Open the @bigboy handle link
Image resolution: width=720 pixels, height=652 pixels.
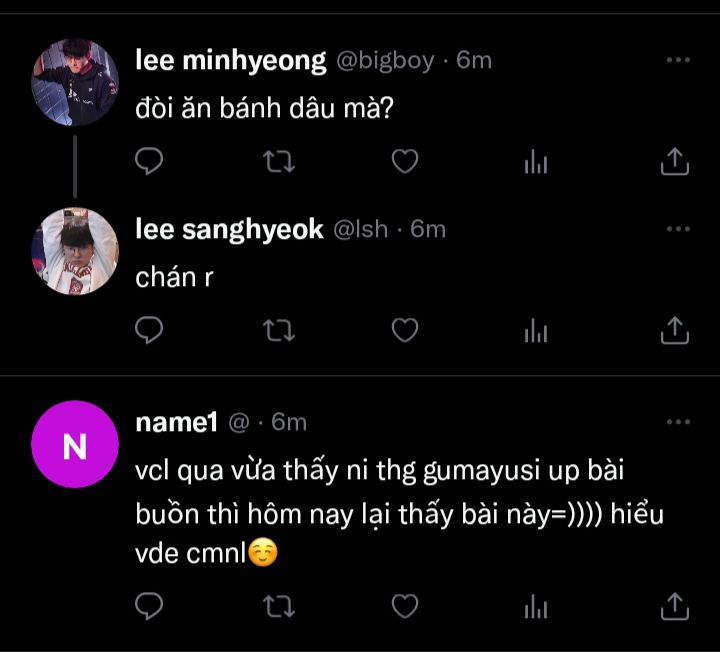pos(385,60)
